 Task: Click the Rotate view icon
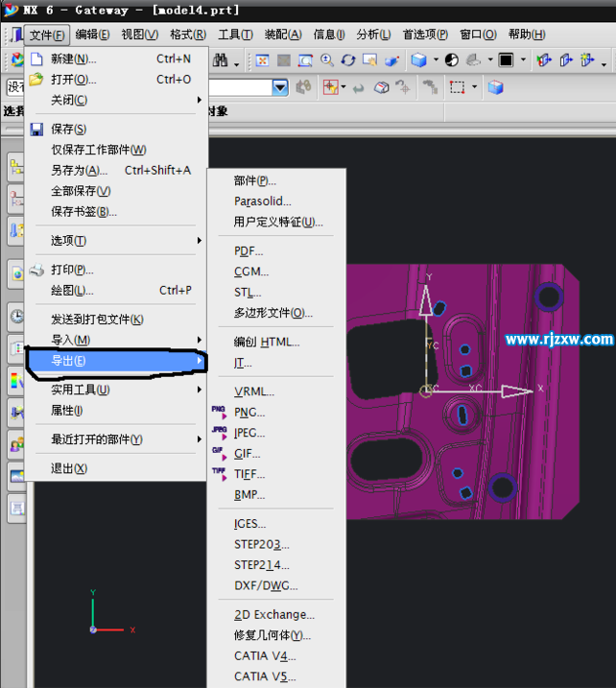pyautogui.click(x=347, y=60)
